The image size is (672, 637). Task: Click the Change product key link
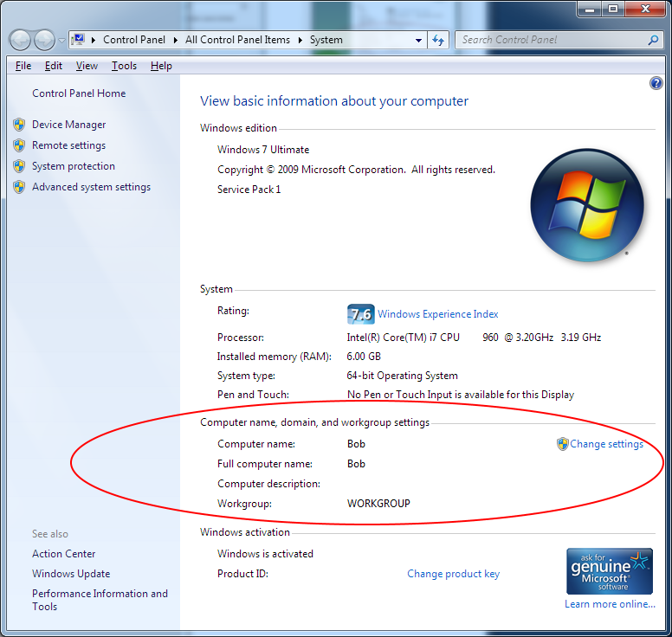[453, 574]
